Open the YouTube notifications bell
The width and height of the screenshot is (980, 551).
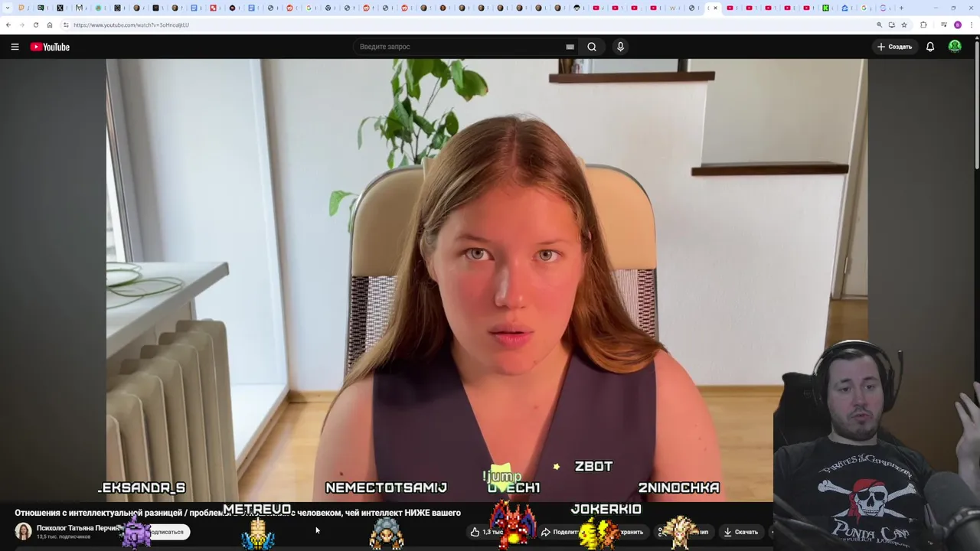(930, 47)
